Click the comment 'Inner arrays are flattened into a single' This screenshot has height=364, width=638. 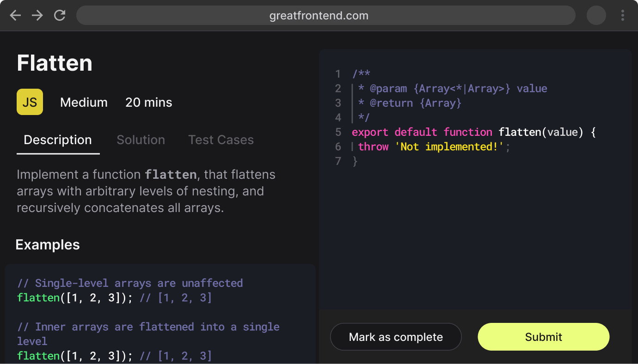[x=148, y=327]
